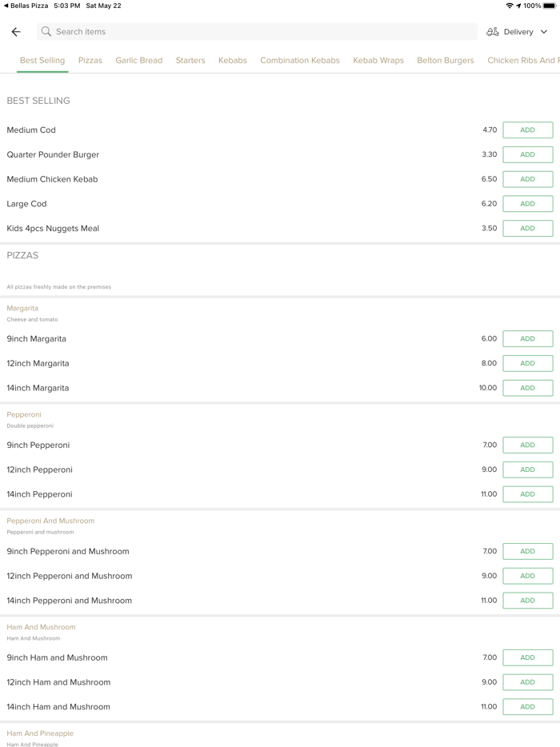Screen dimensions: 560x747
Task: Add 14inch Pepperoni to the order
Action: click(x=527, y=494)
